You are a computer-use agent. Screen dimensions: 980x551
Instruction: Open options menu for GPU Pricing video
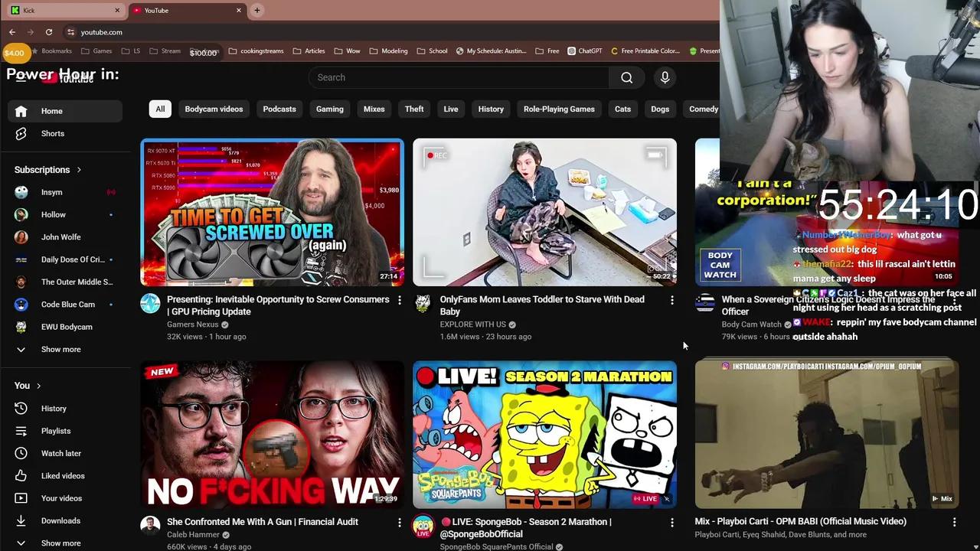[x=399, y=300]
